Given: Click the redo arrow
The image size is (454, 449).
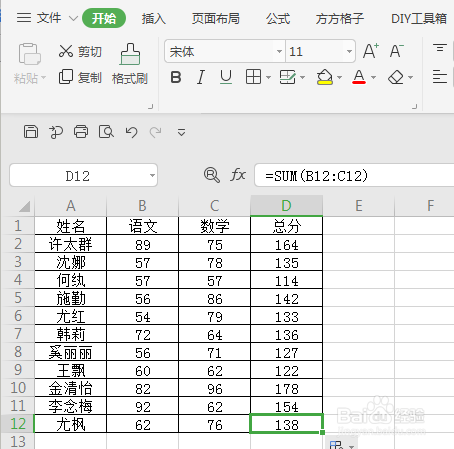Looking at the screenshot, I should point(156,132).
